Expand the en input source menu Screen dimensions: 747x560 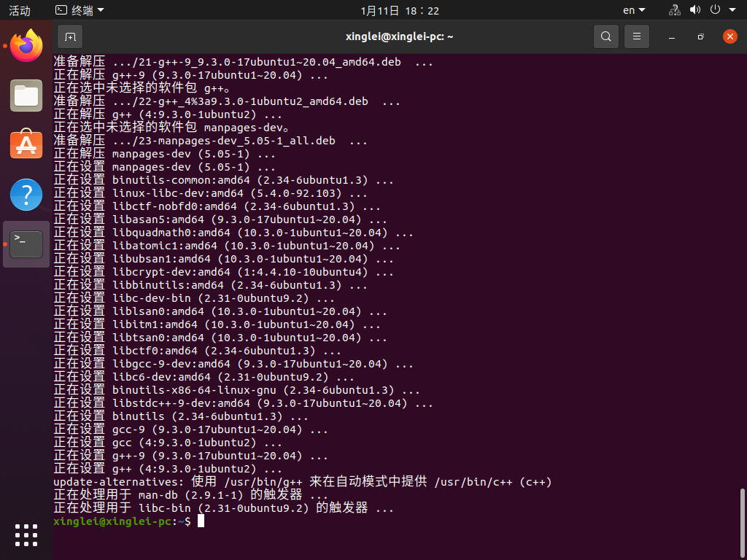click(634, 10)
